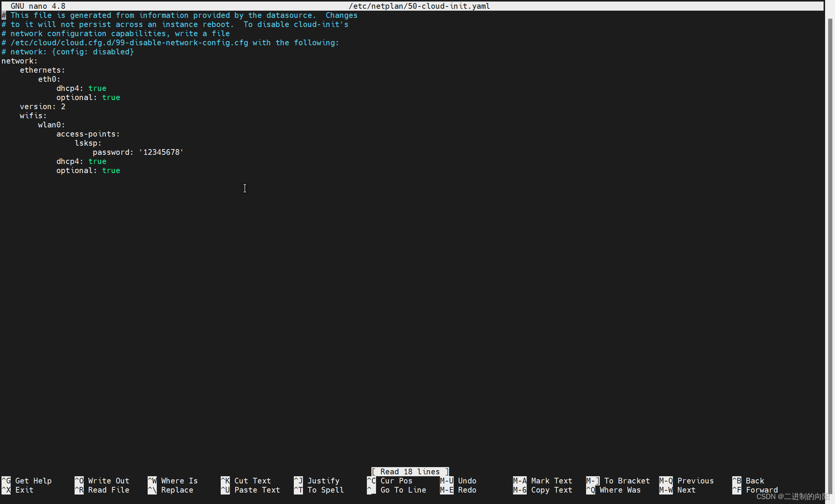Click the 'M-6 Copy Text' shortcut label
The image size is (835, 504).
pyautogui.click(x=543, y=490)
